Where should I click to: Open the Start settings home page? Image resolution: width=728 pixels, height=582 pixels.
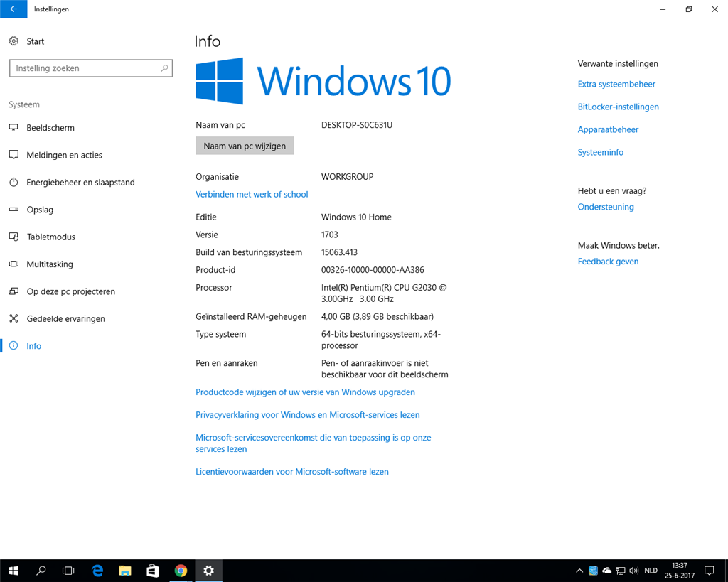point(26,41)
